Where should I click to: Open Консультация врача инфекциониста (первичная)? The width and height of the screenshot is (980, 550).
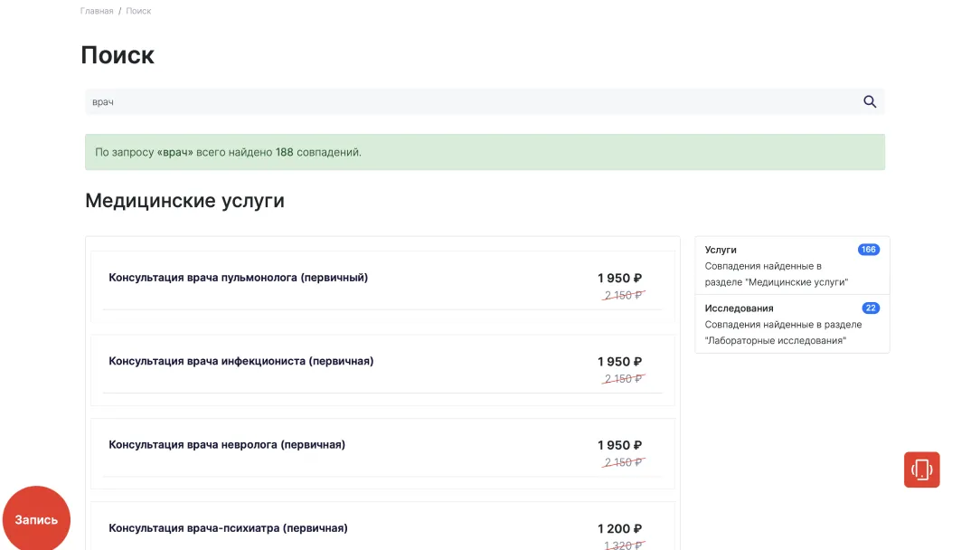tap(241, 361)
